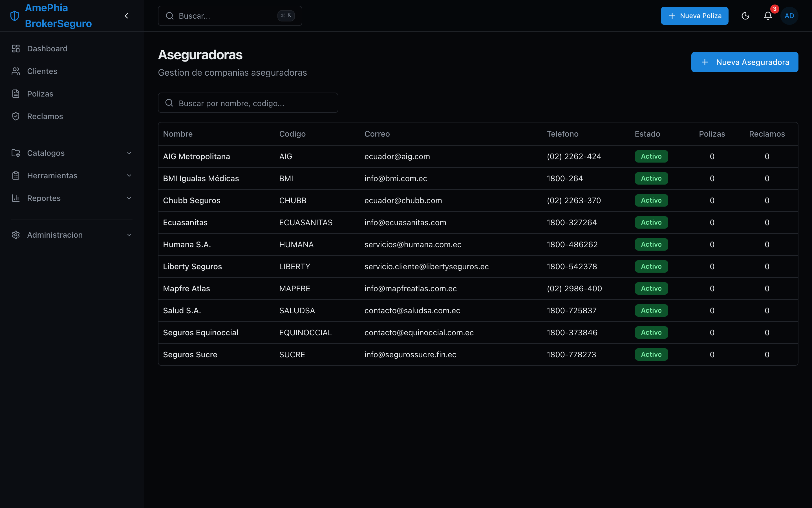Click the Activo badge for Humana S.A.
812x508 pixels.
coord(651,244)
